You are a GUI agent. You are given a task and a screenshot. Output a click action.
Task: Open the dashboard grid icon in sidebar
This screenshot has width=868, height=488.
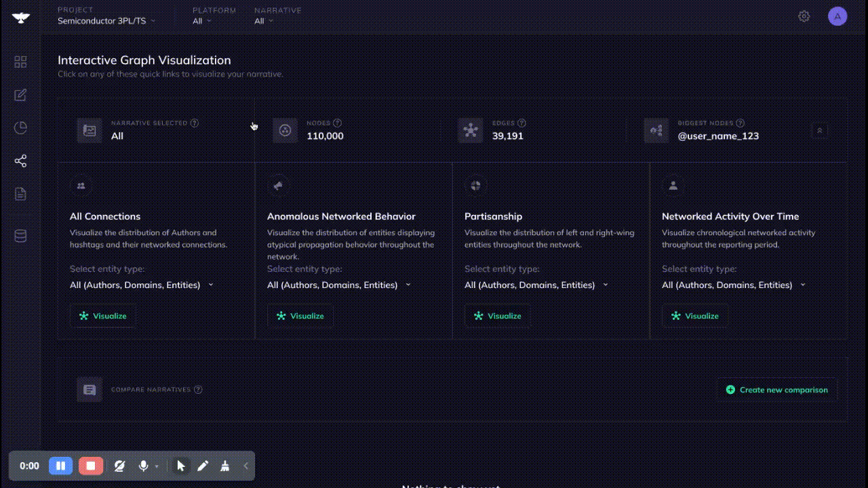point(20,62)
